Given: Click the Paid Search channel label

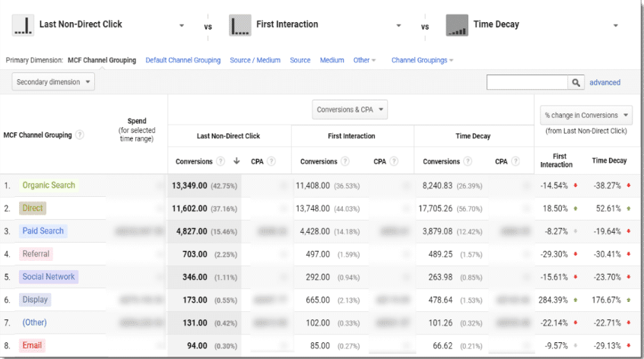Looking at the screenshot, I should (43, 231).
